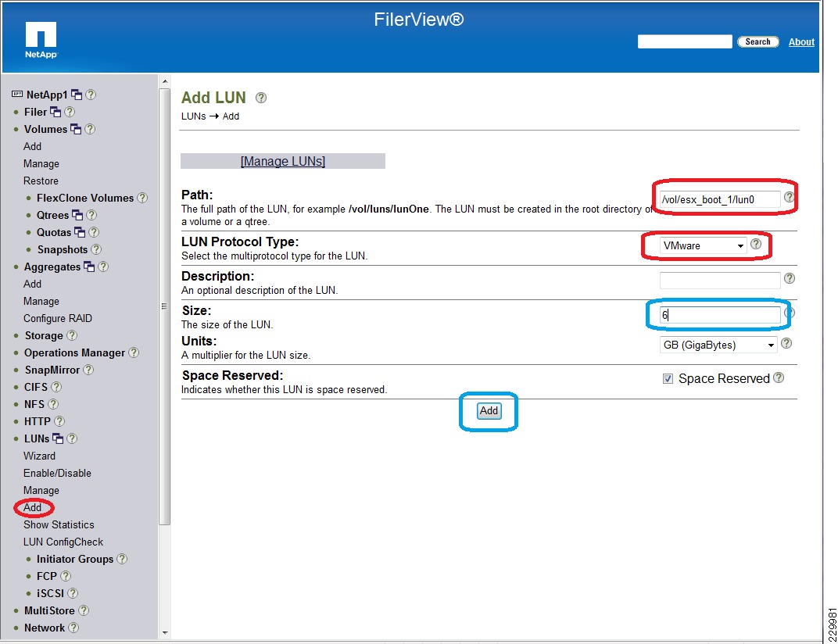This screenshot has height=644, width=838.
Task: Show help for NFS
Action: (x=53, y=404)
